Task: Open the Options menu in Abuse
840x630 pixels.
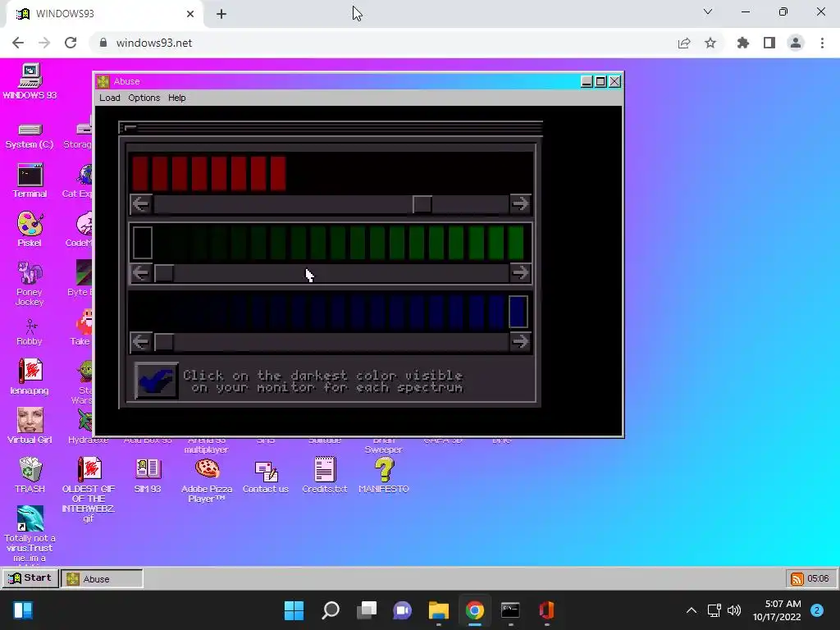Action: tap(144, 98)
